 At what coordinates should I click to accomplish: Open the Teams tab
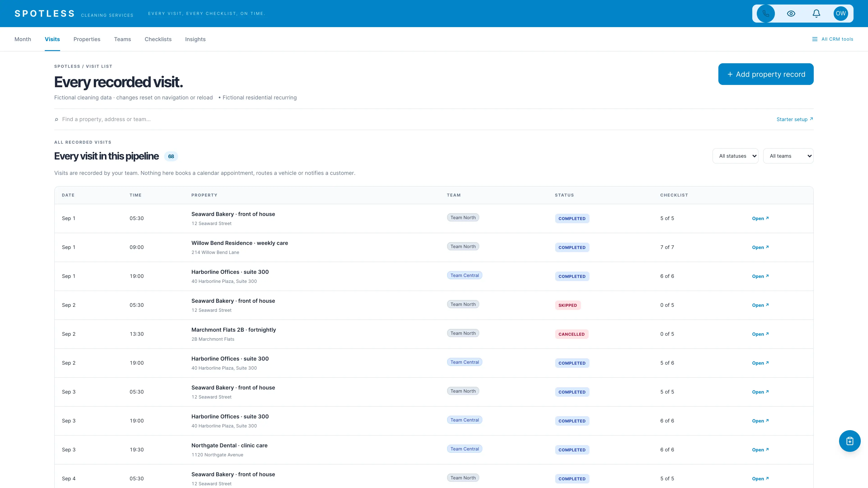[122, 39]
